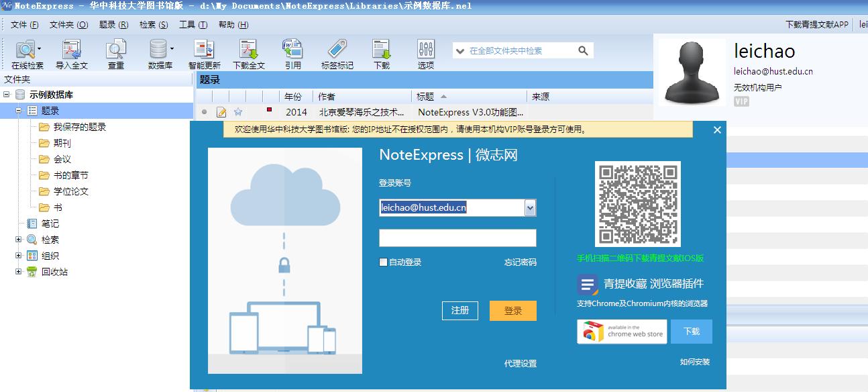Click the 忘记密码 forgot password link
The width and height of the screenshot is (868, 392).
pyautogui.click(x=521, y=262)
